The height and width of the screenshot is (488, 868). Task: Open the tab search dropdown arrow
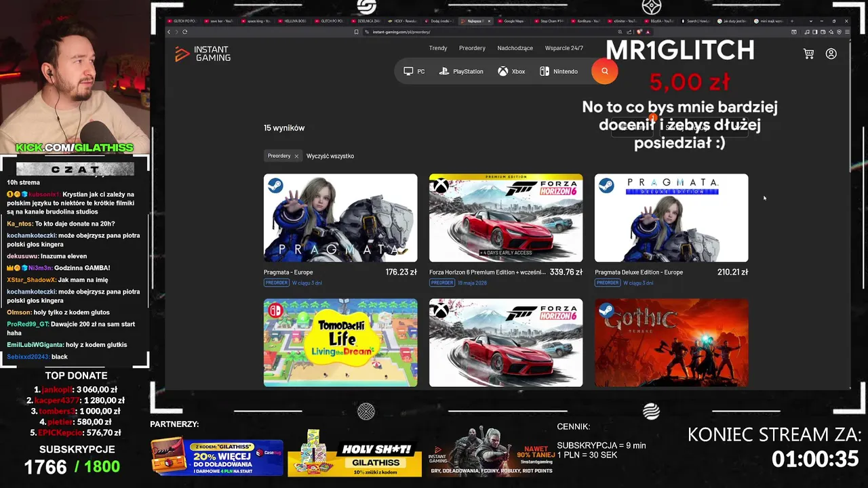811,21
